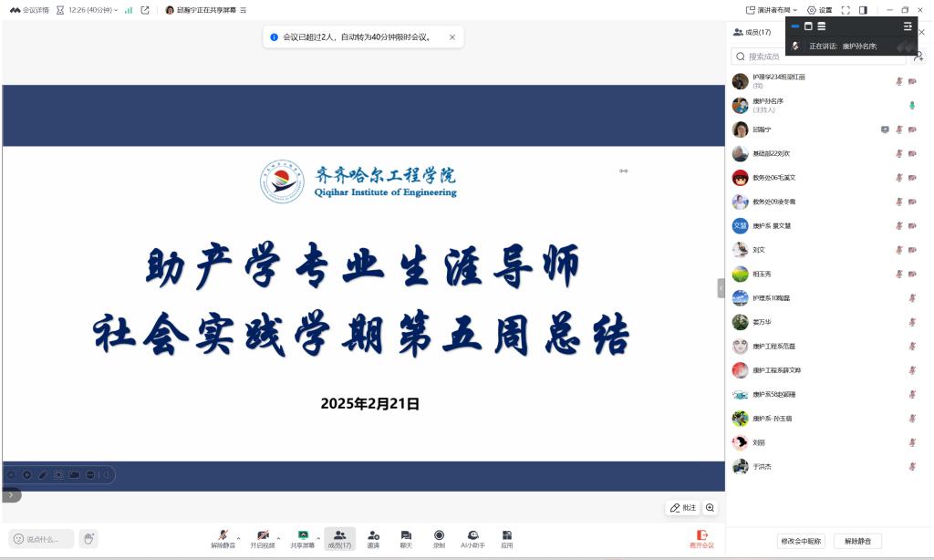Click the 搜索成员 search field
Image resolution: width=934 pixels, height=560 pixels.
click(821, 57)
